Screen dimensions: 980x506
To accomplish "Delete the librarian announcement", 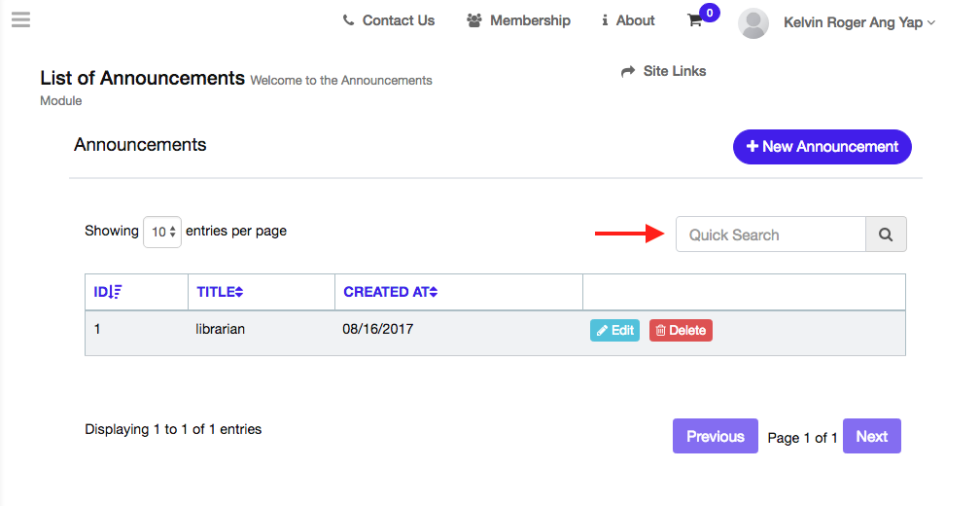I will tap(681, 330).
